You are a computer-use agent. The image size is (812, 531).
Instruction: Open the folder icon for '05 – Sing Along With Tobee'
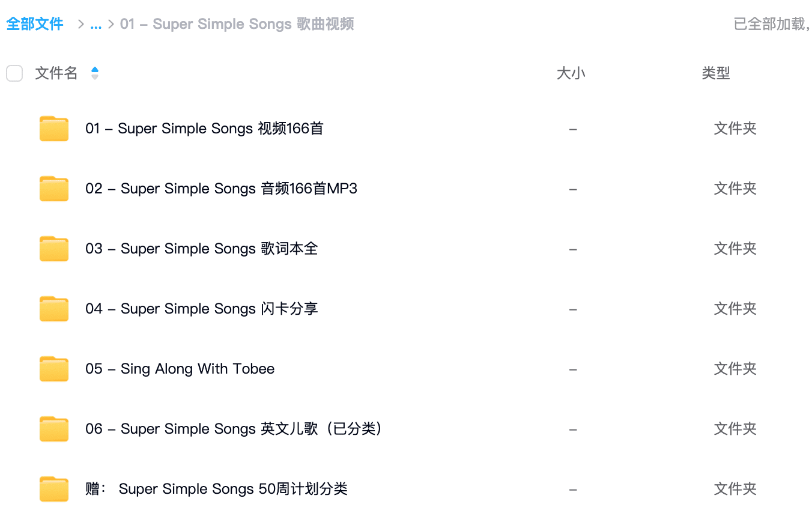pyautogui.click(x=53, y=369)
